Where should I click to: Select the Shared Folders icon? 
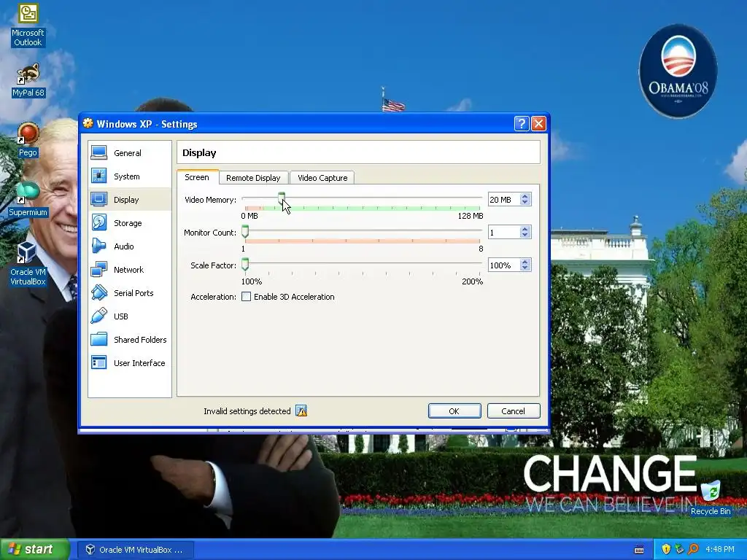click(x=98, y=339)
